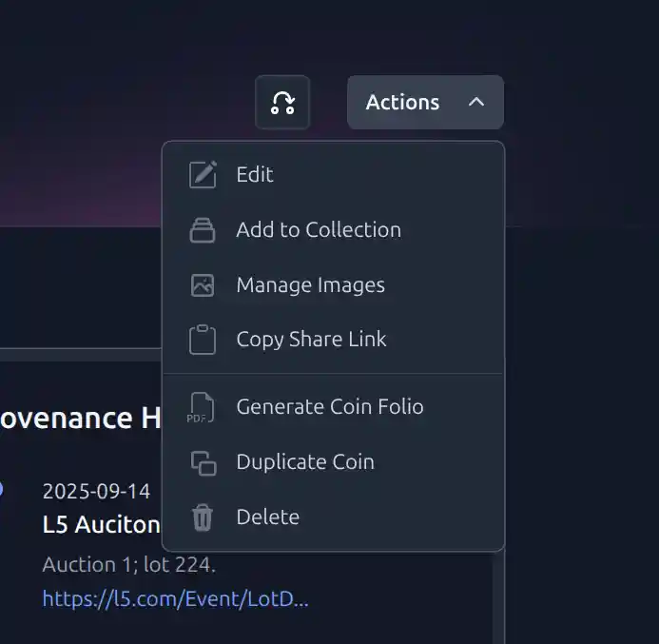Choose Edit from the Actions menu
This screenshot has width=659, height=644.
point(255,175)
